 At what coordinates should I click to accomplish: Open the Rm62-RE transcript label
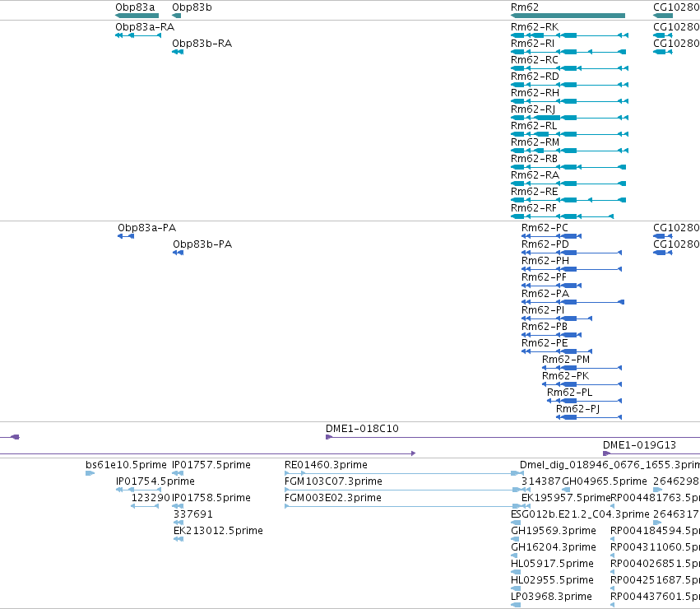coord(535,192)
